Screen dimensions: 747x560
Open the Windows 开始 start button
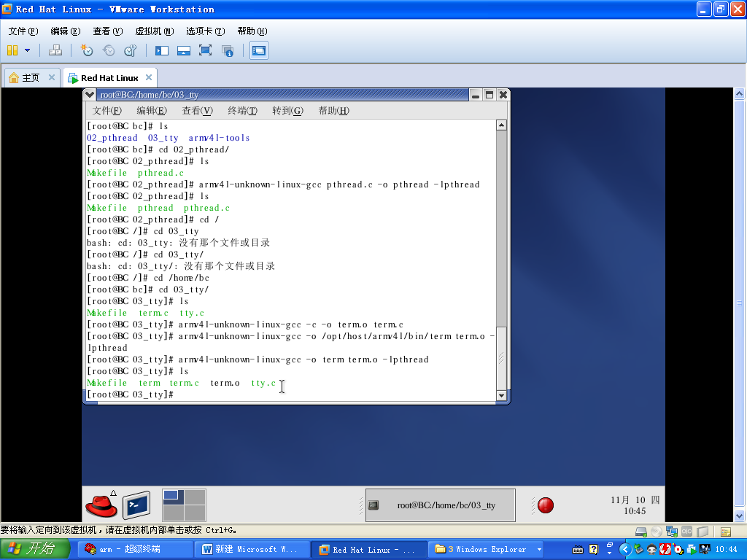pyautogui.click(x=35, y=549)
